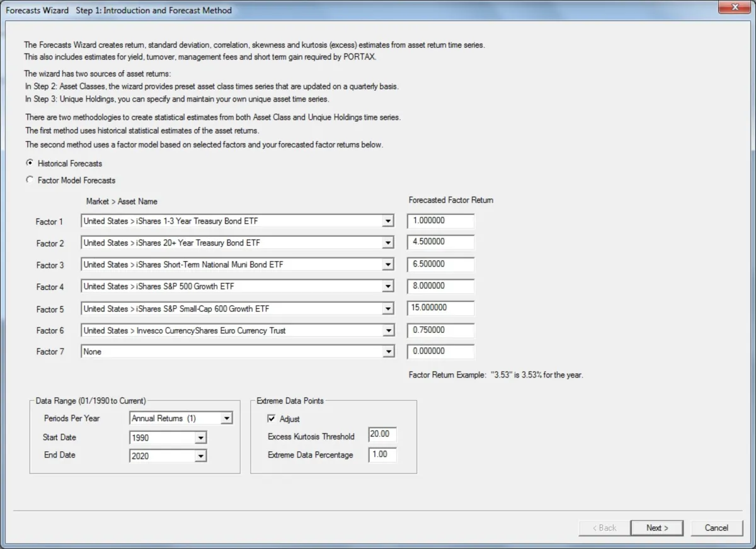Screen dimensions: 756x549
Task: Select the Factor 4 return field 8.000000
Action: (x=440, y=286)
